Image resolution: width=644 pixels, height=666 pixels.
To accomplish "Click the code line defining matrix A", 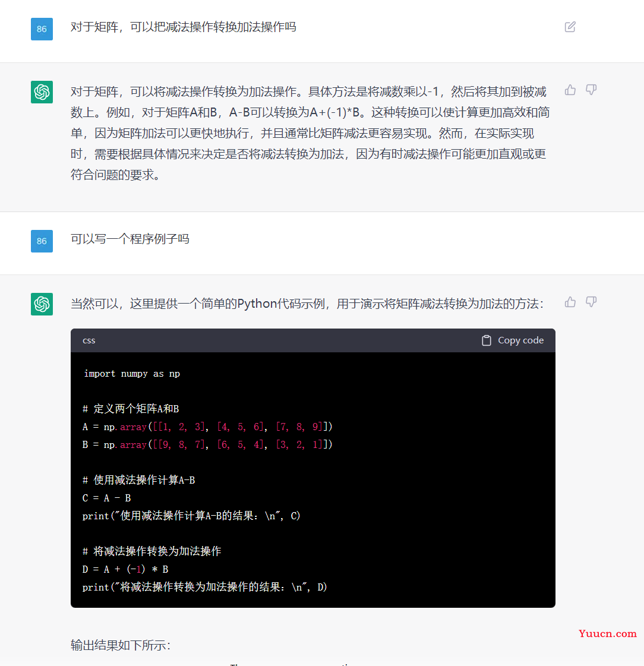I will pyautogui.click(x=207, y=427).
